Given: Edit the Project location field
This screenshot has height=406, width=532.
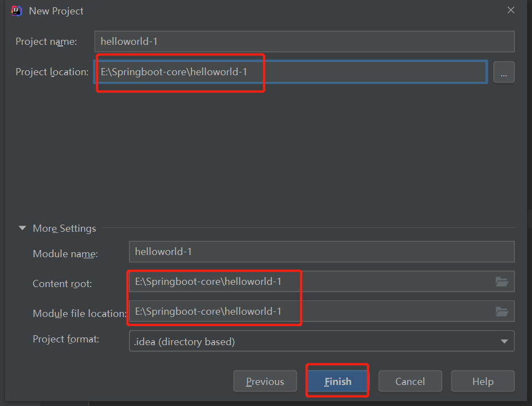Looking at the screenshot, I should click(x=290, y=72).
